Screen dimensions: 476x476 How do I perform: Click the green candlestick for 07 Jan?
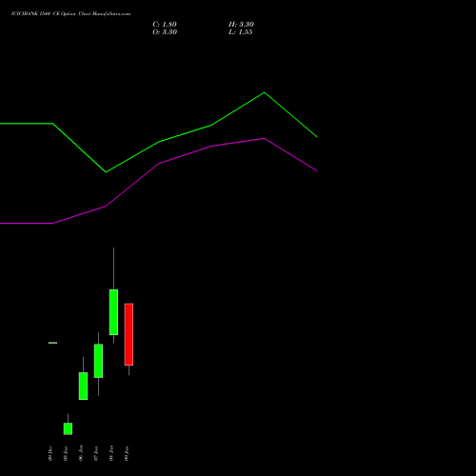(x=98, y=361)
